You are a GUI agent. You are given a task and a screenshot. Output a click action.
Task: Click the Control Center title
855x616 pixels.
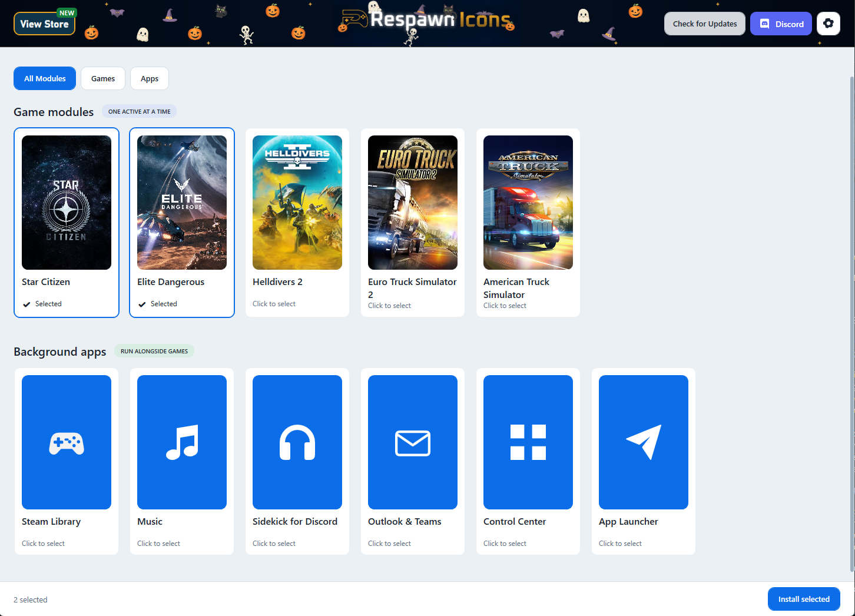(x=515, y=522)
